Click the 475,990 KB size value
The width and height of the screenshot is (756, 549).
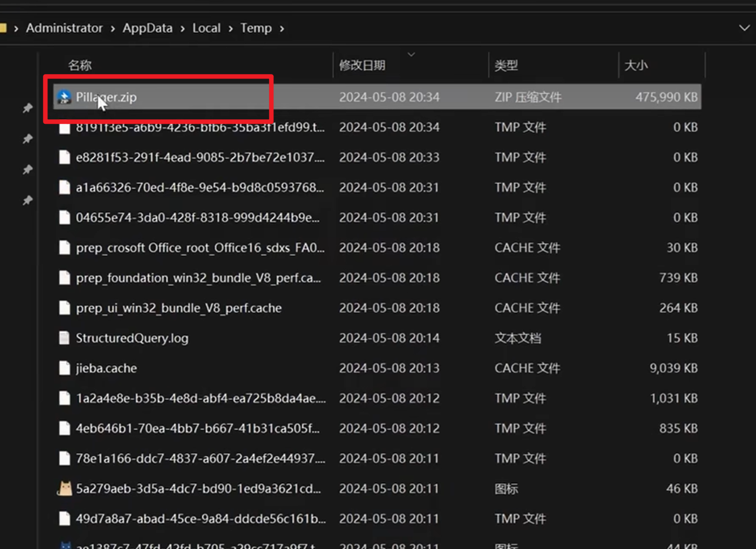coord(666,97)
